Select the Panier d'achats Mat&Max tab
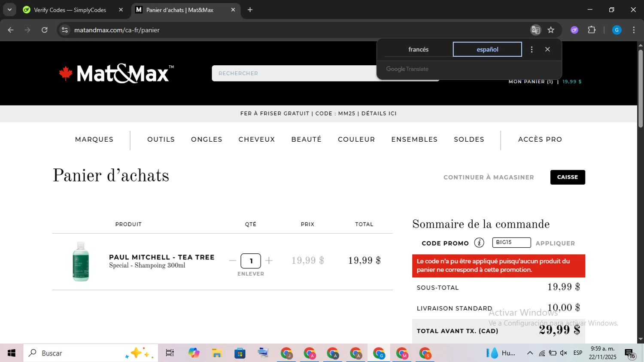 click(x=180, y=10)
